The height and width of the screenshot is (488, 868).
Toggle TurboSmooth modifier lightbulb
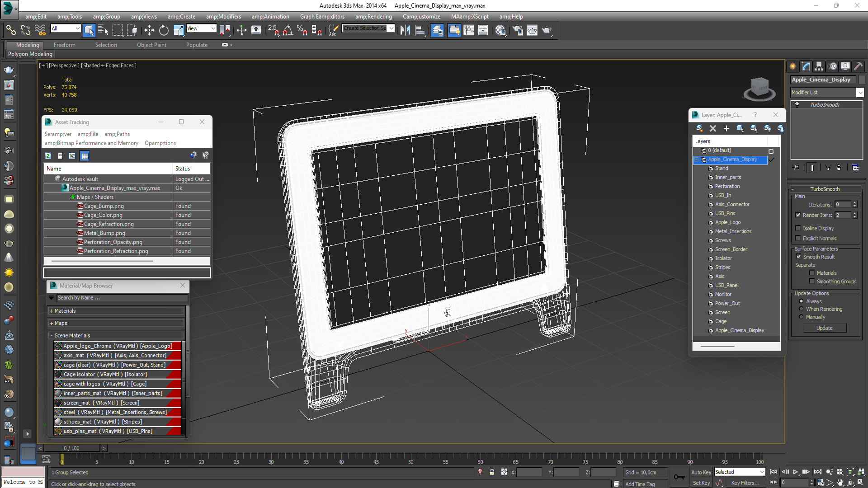point(797,104)
